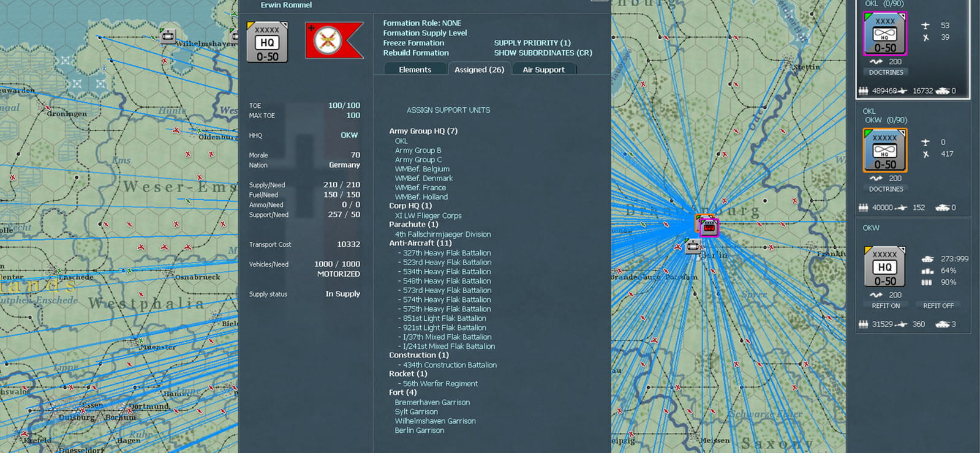Click the red Luftwaffe pennant flag icon
Viewport: 980px width, 453px height.
coord(334,40)
